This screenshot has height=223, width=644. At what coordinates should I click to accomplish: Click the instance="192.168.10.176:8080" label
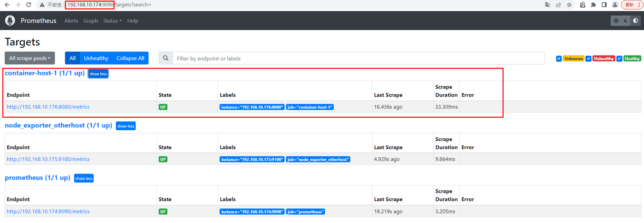pos(252,107)
